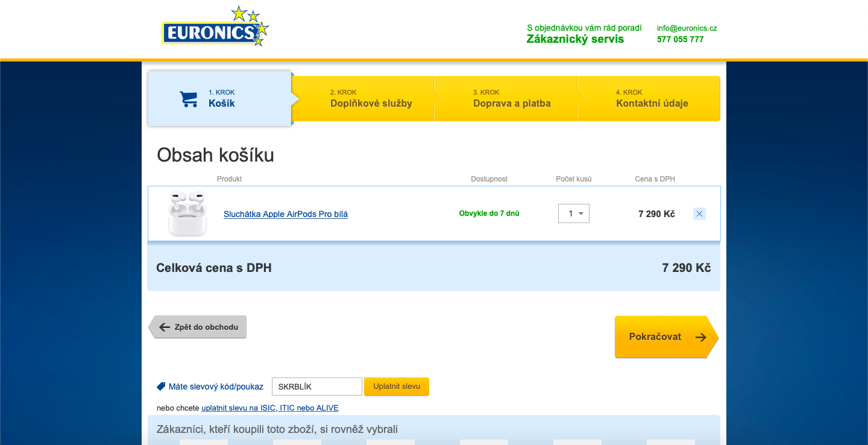Go to step 2 Doplňkové služby
Viewport: 868px width, 445px height.
point(363,98)
